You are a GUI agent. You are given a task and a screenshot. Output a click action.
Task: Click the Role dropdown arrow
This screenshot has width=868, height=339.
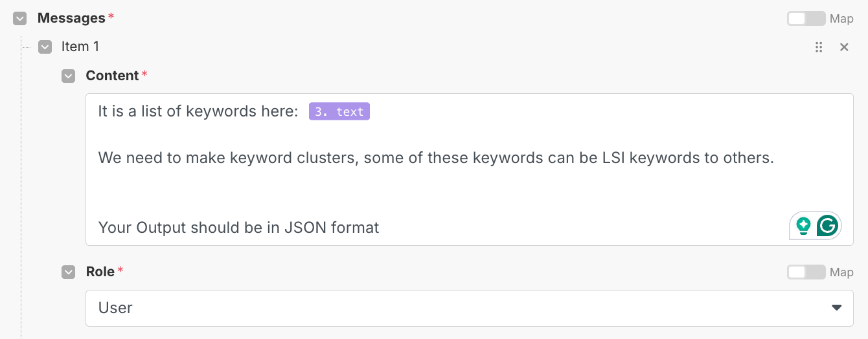click(837, 308)
